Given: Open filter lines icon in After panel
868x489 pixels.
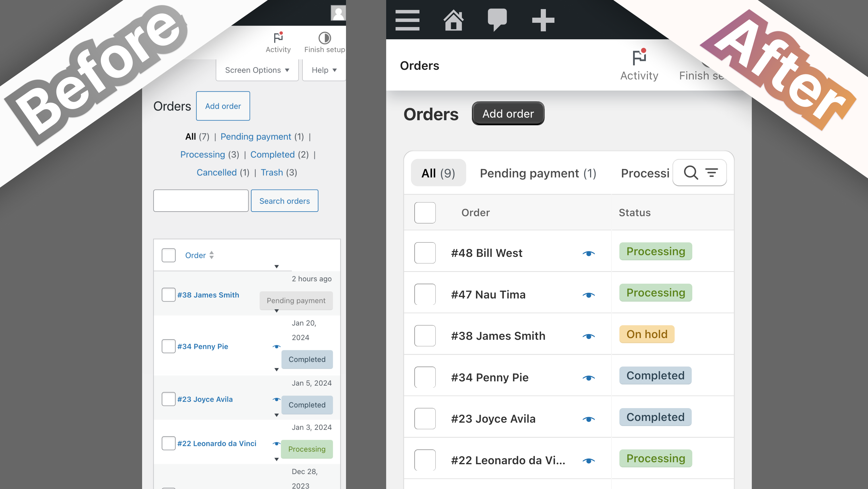Looking at the screenshot, I should (712, 173).
